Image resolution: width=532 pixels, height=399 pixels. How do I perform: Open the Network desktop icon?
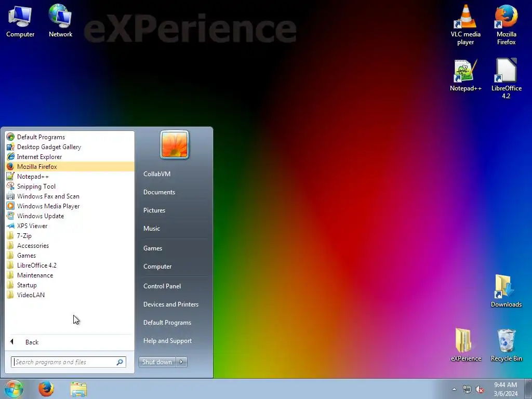click(60, 21)
